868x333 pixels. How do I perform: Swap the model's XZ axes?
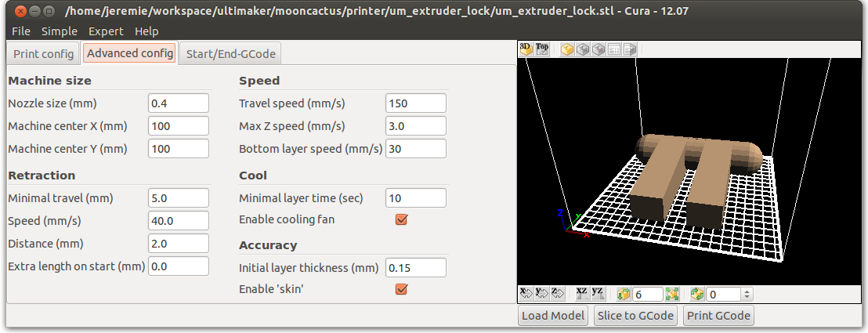(581, 294)
